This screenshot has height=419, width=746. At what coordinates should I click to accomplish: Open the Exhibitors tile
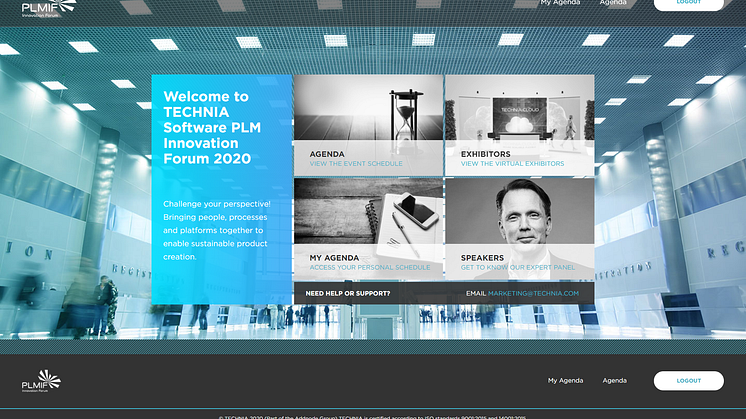point(520,125)
